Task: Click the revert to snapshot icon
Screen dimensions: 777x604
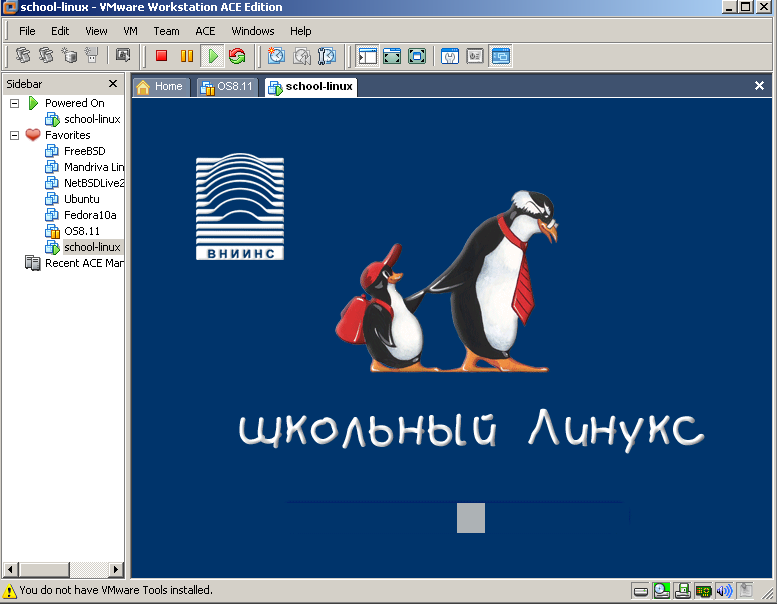Action: pyautogui.click(x=302, y=56)
